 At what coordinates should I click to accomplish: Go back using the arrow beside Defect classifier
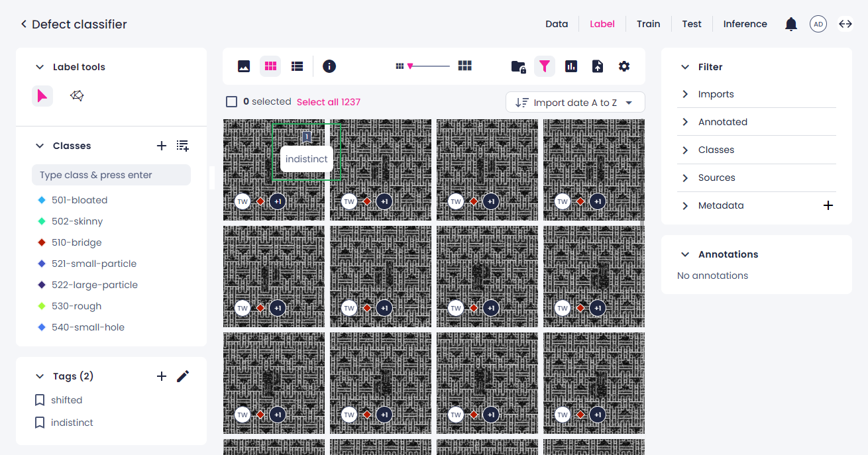(24, 24)
